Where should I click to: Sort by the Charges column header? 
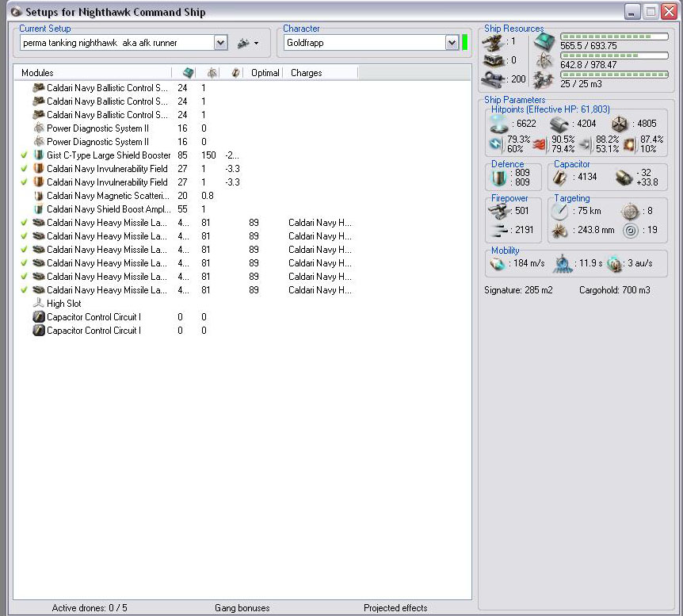click(x=320, y=73)
